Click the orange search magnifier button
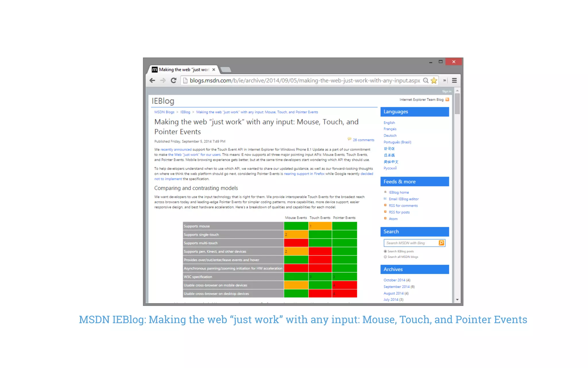588x368 pixels. pyautogui.click(x=442, y=243)
